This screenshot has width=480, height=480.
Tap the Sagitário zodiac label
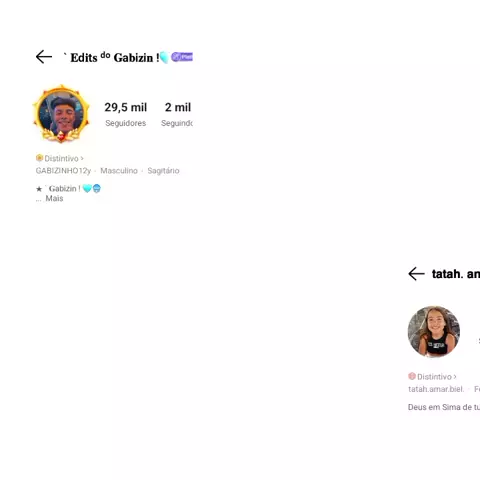point(163,171)
